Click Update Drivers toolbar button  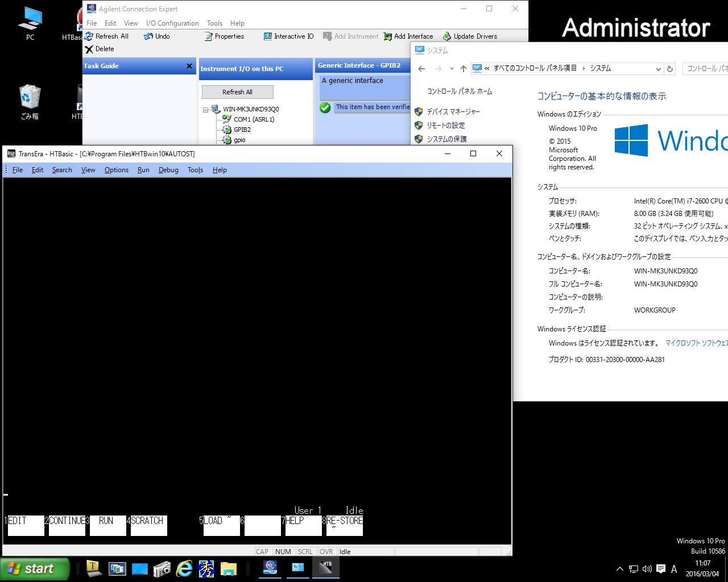(x=470, y=36)
